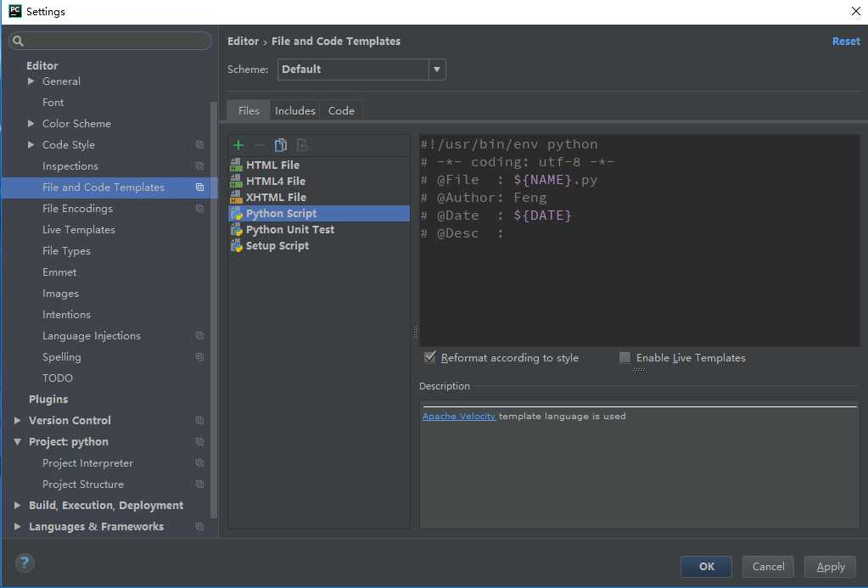Uncheck Reformat according to style
868x588 pixels.
pos(429,357)
